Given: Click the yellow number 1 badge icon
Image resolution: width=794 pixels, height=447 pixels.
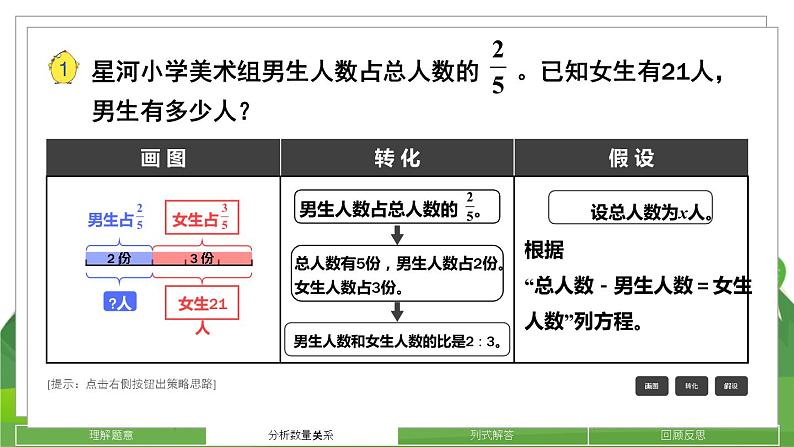Looking at the screenshot, I should tap(63, 68).
